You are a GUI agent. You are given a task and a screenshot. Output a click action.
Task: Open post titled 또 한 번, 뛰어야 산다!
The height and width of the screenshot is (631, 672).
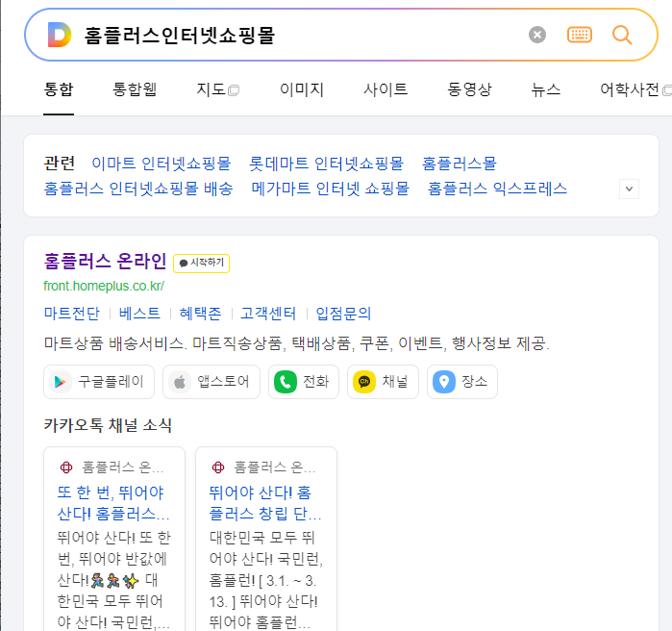(x=113, y=503)
